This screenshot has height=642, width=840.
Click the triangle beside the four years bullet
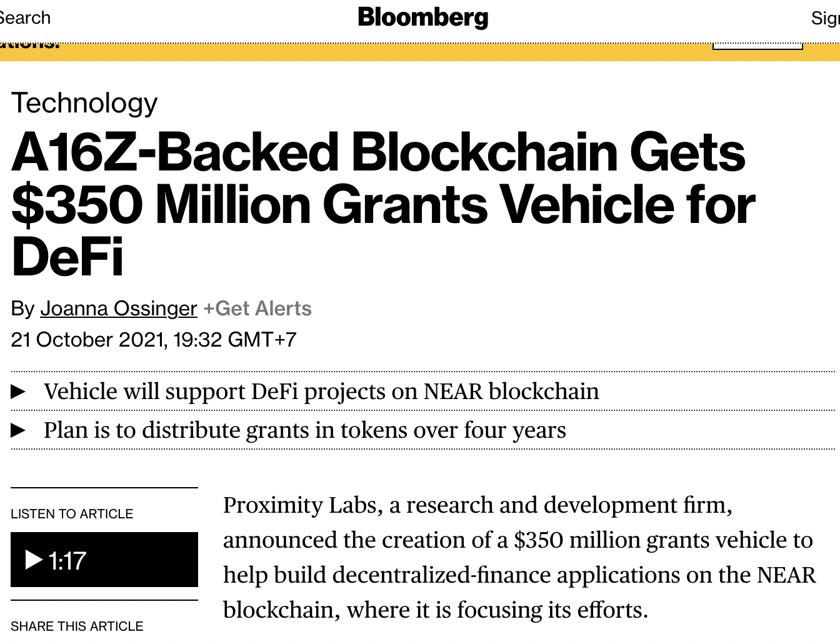19,430
